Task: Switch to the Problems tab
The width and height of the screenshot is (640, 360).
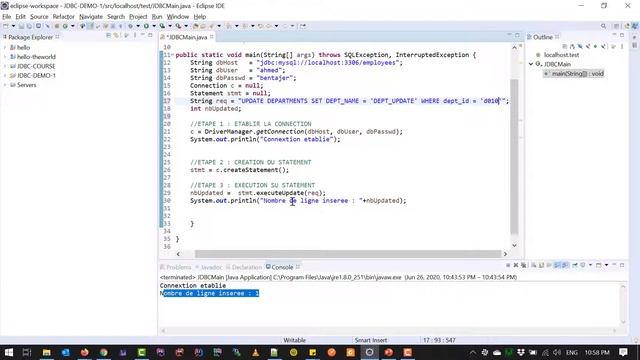Action: coord(176,267)
